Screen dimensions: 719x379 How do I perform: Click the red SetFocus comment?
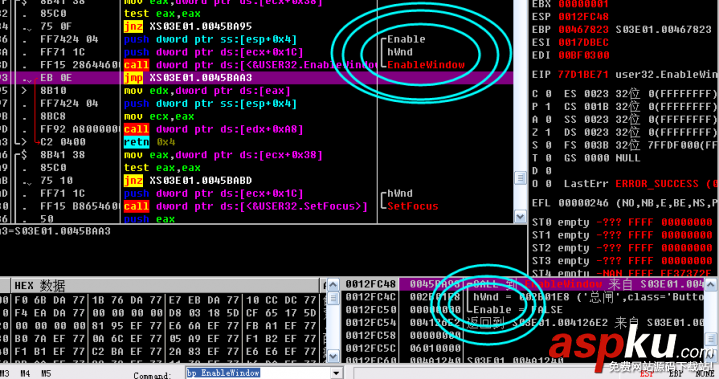(x=413, y=206)
